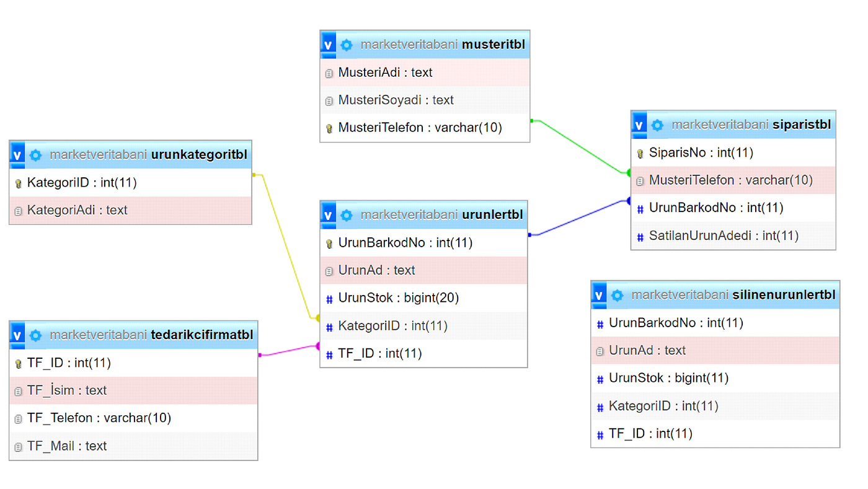Viewport: 868px width, 489px height.
Task: Click the hash icon beside UrunBarkodNo in siparistbl
Action: [640, 209]
